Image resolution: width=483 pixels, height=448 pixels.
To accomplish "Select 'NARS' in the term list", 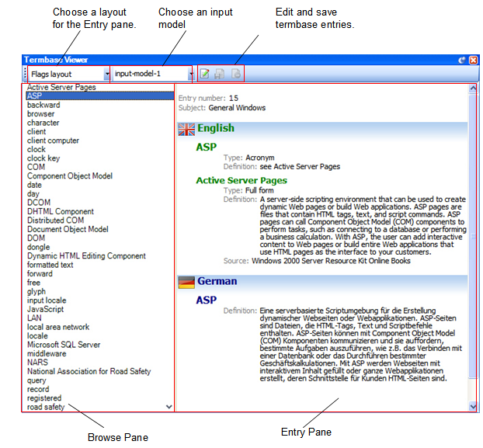I will pyautogui.click(x=37, y=363).
